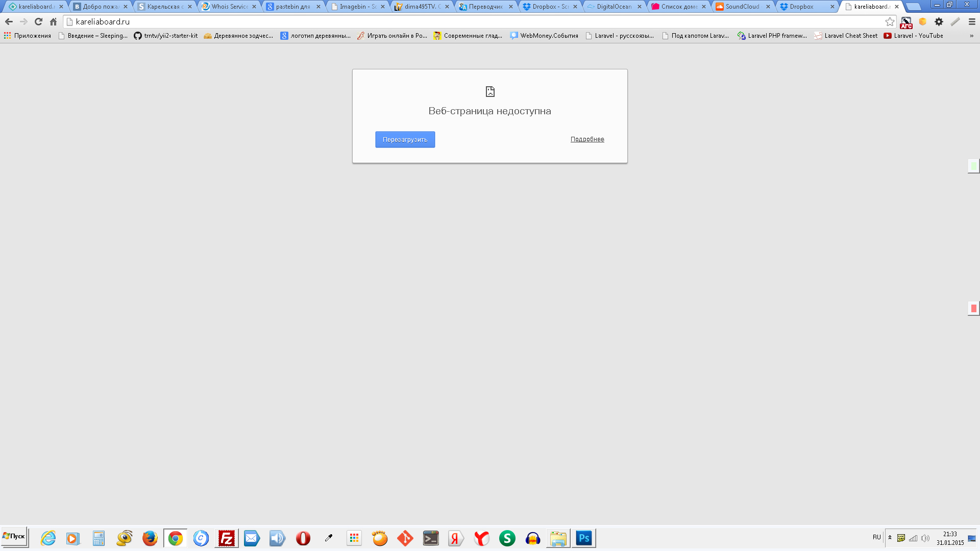Open the Laravel PHP framework bookmark
This screenshot has width=980, height=551.
(x=772, y=36)
